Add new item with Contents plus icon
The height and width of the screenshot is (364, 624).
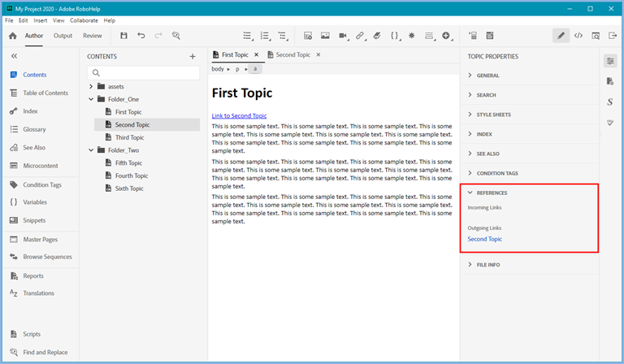coord(193,56)
